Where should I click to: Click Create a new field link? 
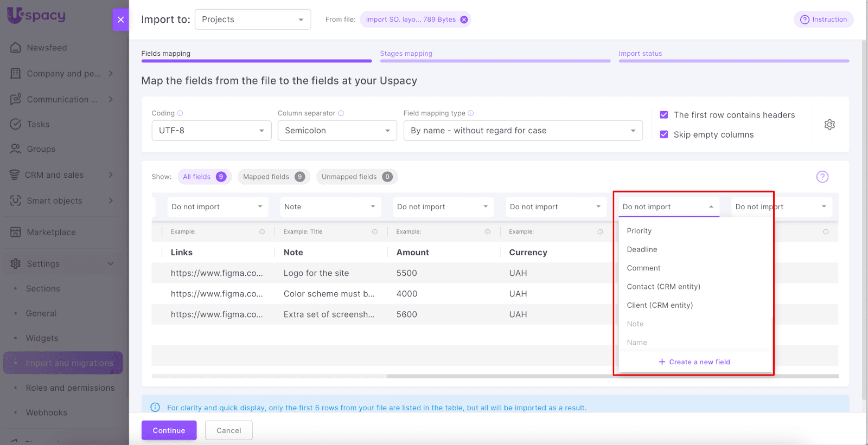point(694,362)
